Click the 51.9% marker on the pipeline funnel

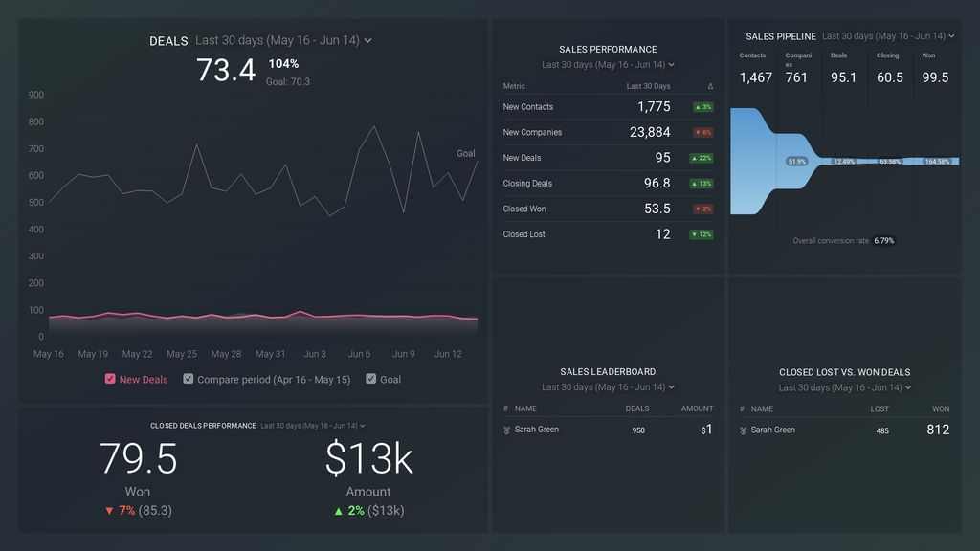[x=797, y=162]
